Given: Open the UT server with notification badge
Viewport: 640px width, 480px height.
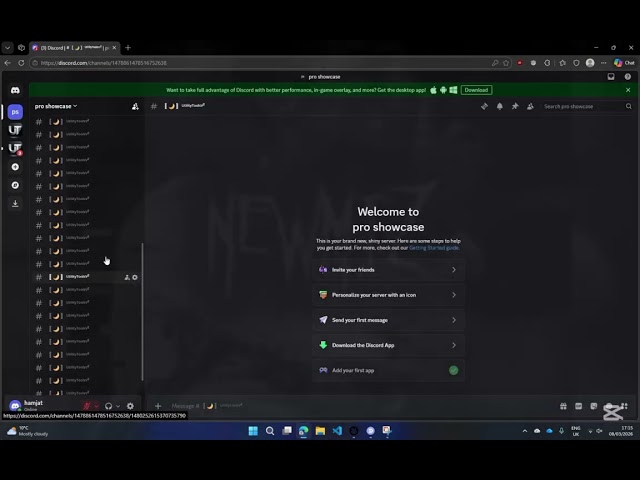Looking at the screenshot, I should click(15, 148).
